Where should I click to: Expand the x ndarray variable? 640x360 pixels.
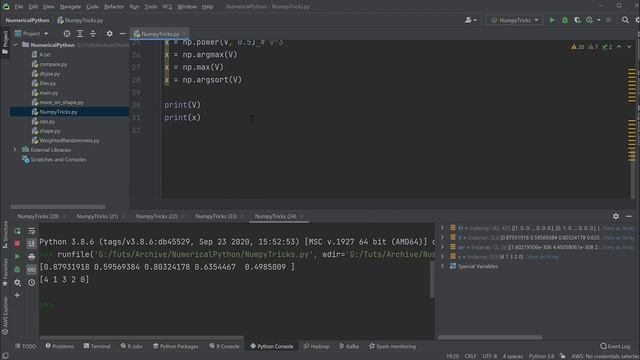pos(442,256)
